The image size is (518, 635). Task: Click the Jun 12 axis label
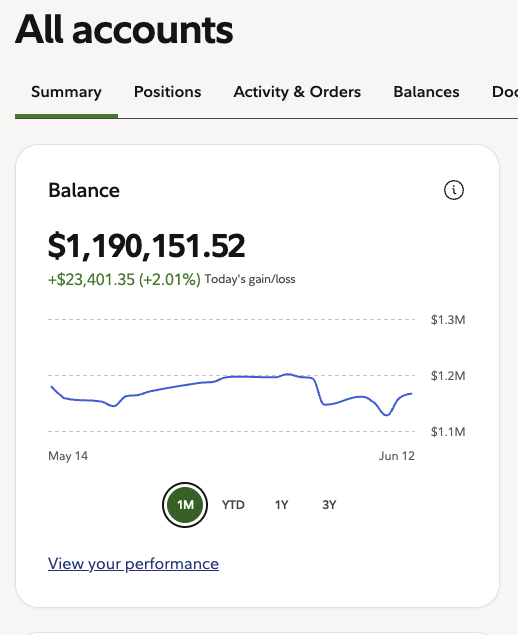[x=396, y=456]
